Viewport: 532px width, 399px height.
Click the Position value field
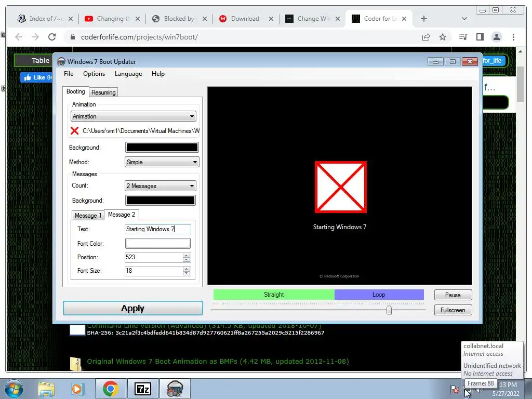pos(154,257)
